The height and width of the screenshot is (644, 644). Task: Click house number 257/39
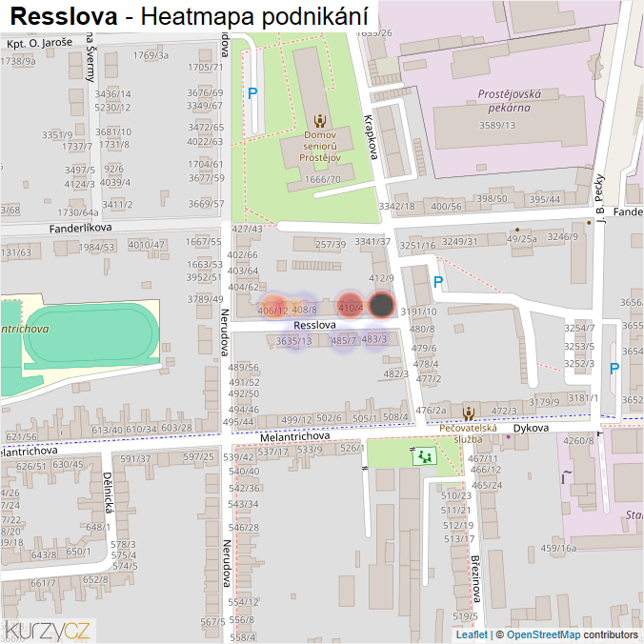331,245
